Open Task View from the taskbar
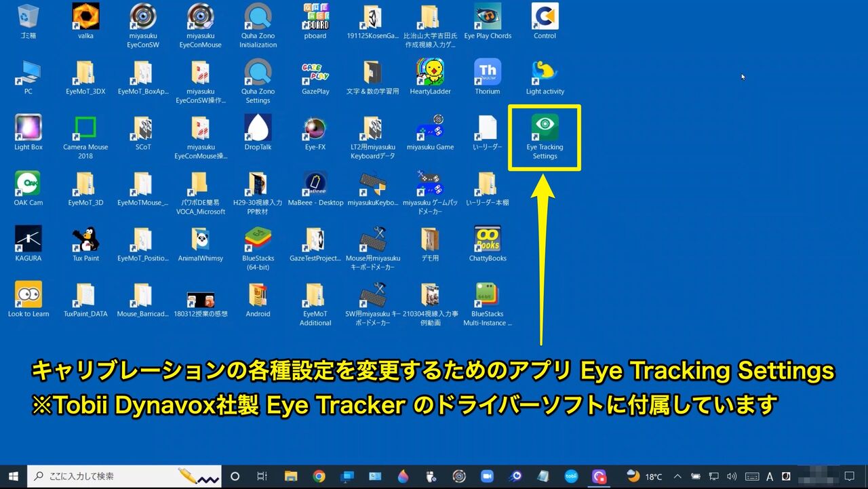The image size is (868, 489). click(x=262, y=476)
